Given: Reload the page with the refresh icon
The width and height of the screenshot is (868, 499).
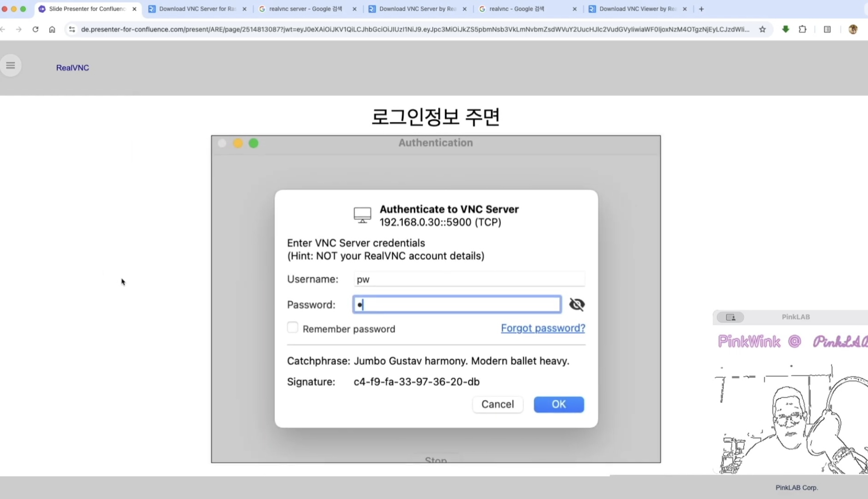Looking at the screenshot, I should coord(35,29).
